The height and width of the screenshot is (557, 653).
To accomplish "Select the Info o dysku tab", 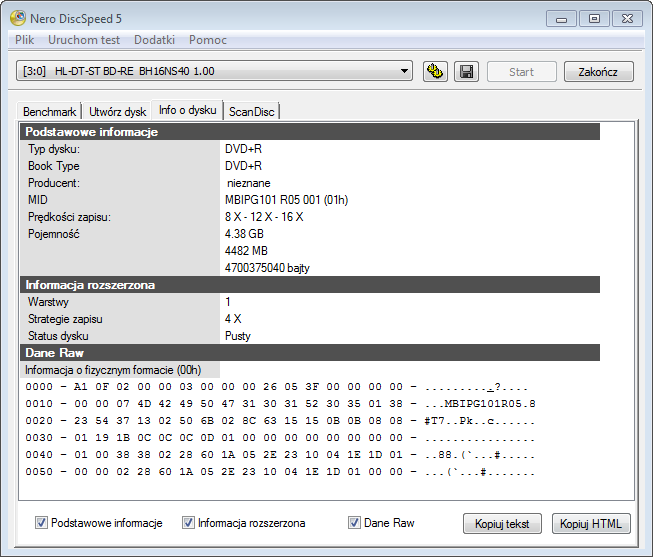I will pyautogui.click(x=187, y=110).
